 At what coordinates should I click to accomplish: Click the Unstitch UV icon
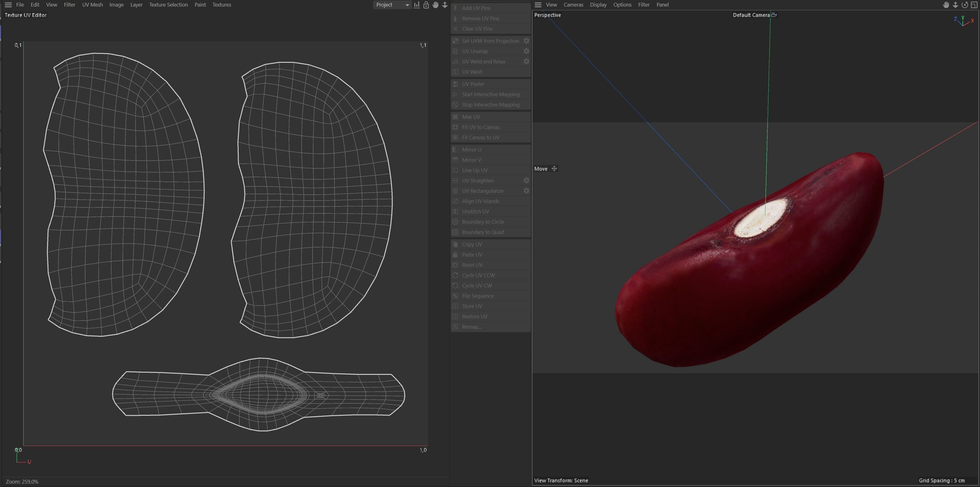[455, 211]
